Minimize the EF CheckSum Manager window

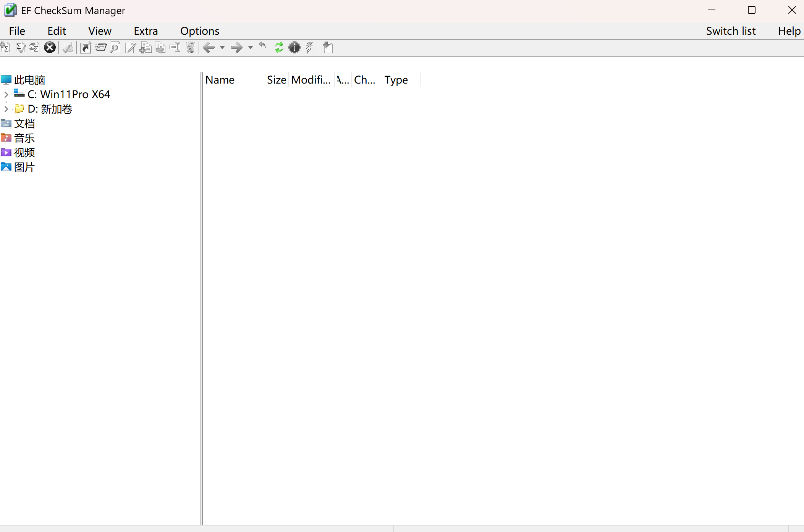click(712, 10)
